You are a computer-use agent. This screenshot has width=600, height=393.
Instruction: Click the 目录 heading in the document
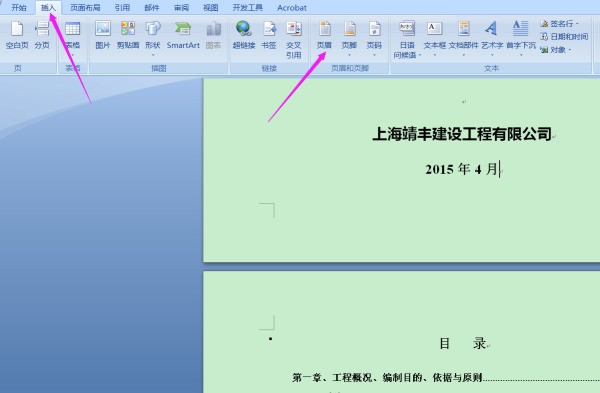pos(462,343)
